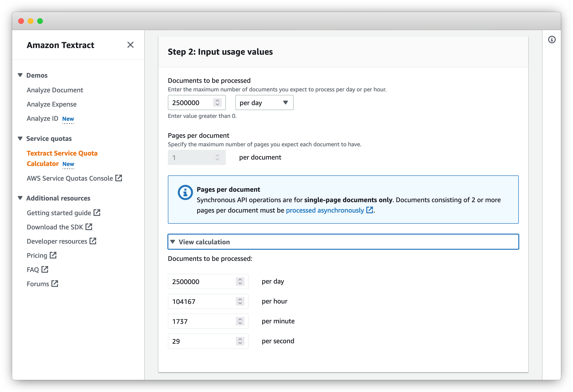Open the per day unit dropdown
The width and height of the screenshot is (573, 392).
264,102
